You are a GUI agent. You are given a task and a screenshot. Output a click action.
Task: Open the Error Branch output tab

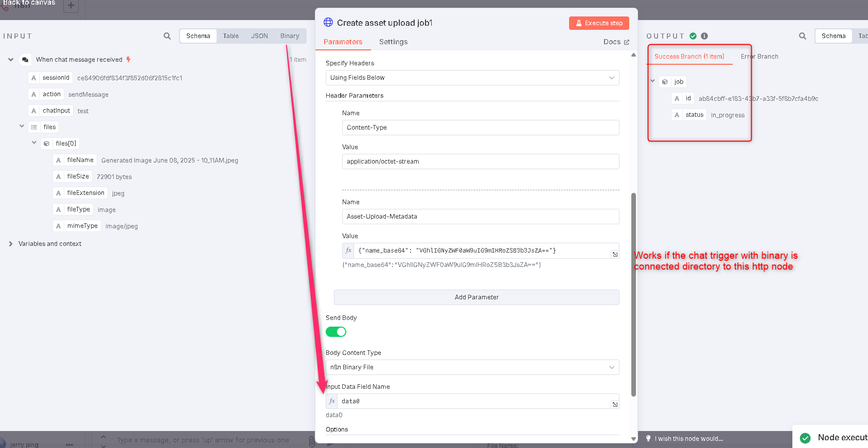(x=759, y=57)
